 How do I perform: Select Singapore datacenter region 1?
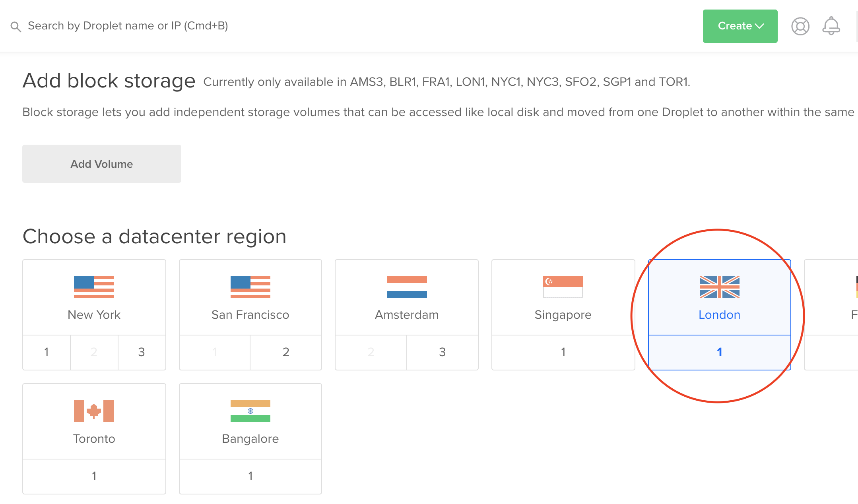pyautogui.click(x=563, y=352)
